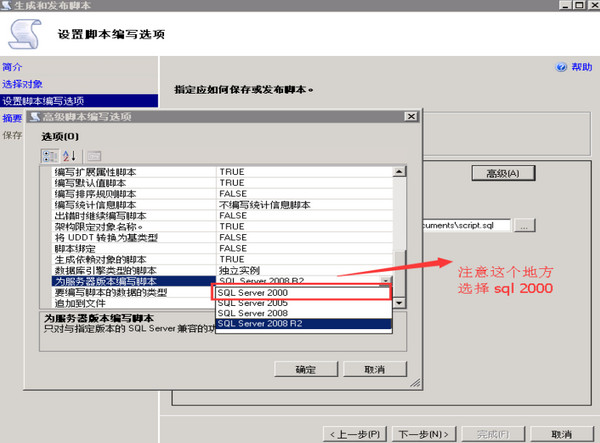Go to the 选择对象 step
The height and width of the screenshot is (443, 600).
pyautogui.click(x=22, y=84)
